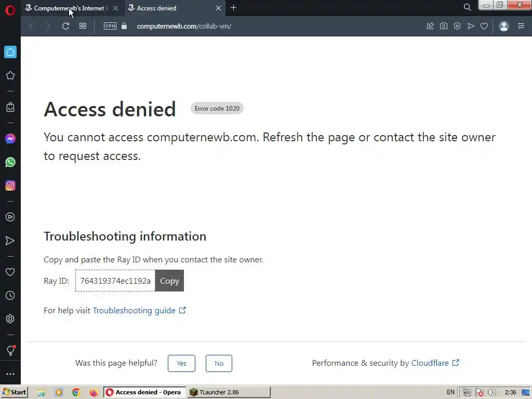Open Facebook Messenger in sidebar
The height and width of the screenshot is (399, 532).
(10, 139)
